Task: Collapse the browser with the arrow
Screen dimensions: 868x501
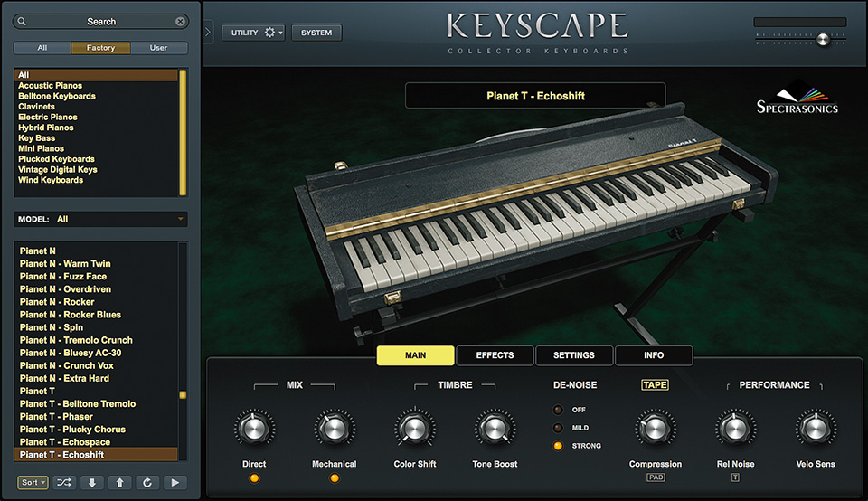Action: pyautogui.click(x=208, y=33)
